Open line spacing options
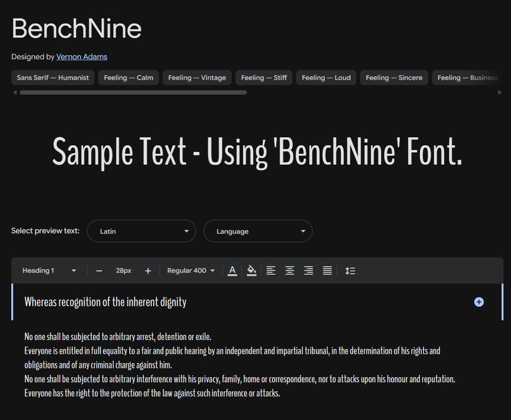The width and height of the screenshot is (511, 420). [350, 270]
